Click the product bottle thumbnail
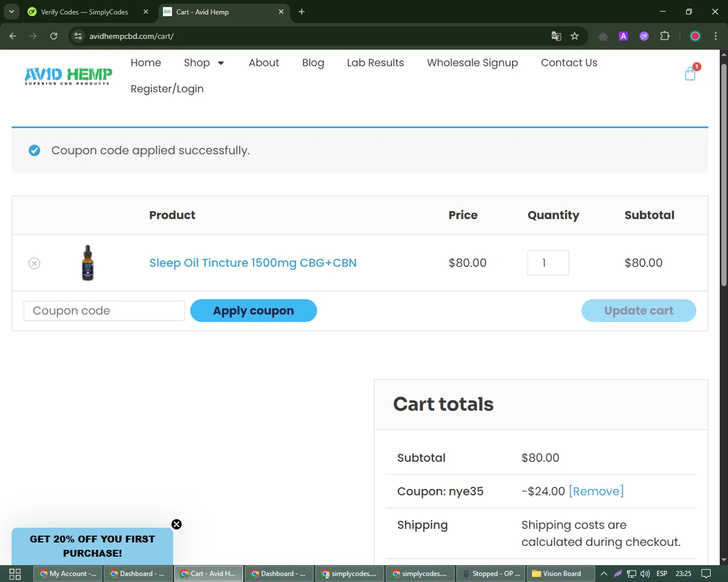The image size is (728, 582). [x=88, y=263]
